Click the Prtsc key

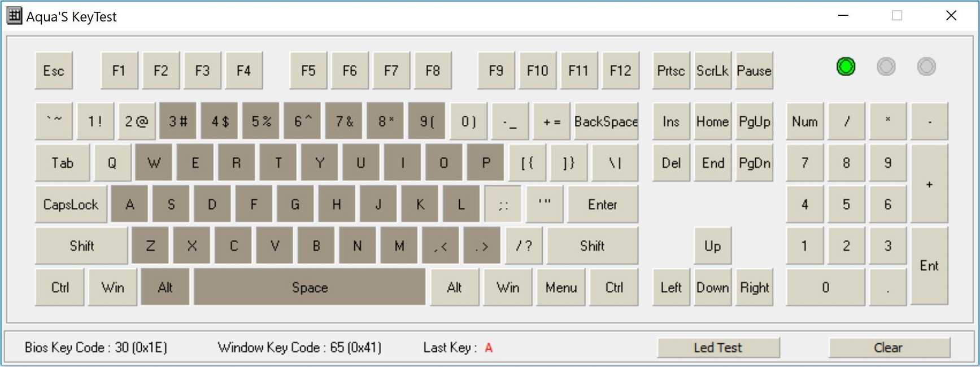(x=670, y=71)
